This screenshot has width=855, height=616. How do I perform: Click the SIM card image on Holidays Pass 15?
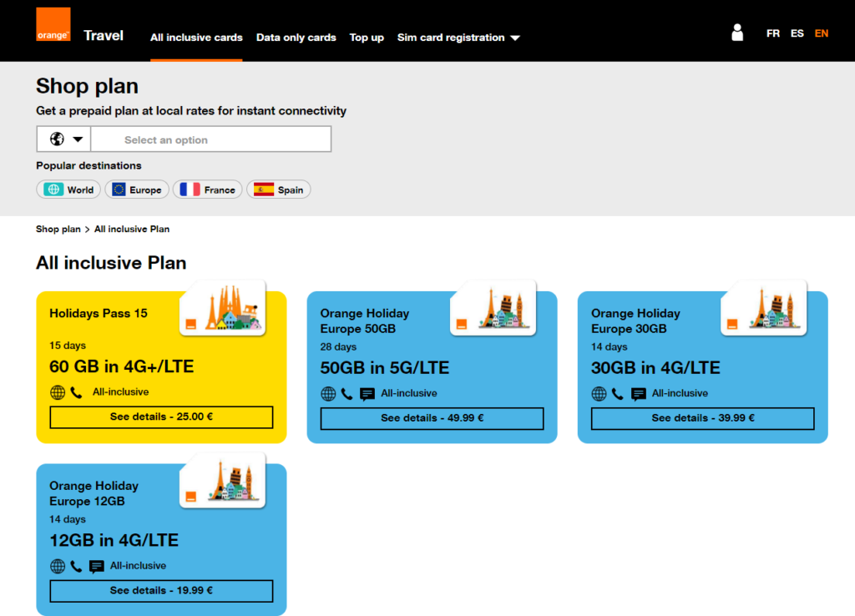coord(222,308)
